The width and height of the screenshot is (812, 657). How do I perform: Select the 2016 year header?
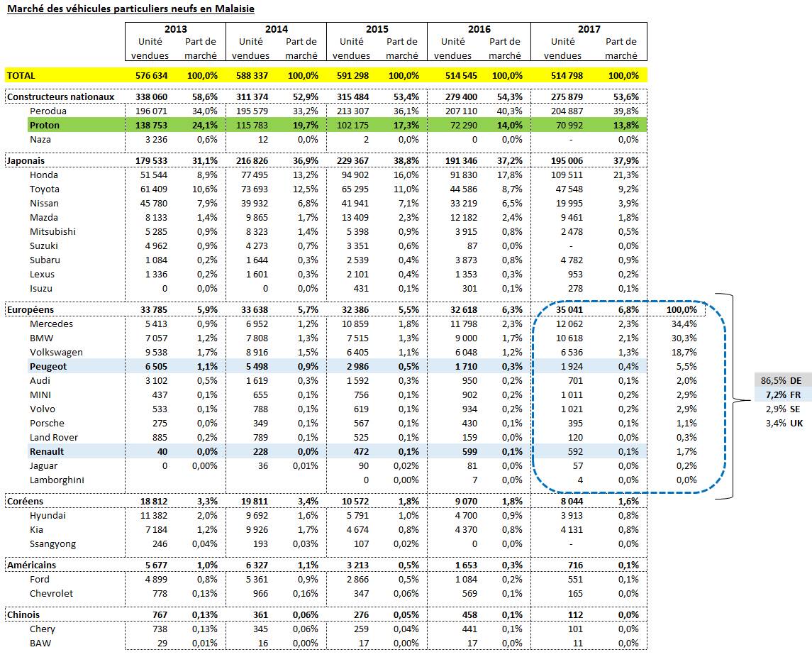[x=479, y=29]
